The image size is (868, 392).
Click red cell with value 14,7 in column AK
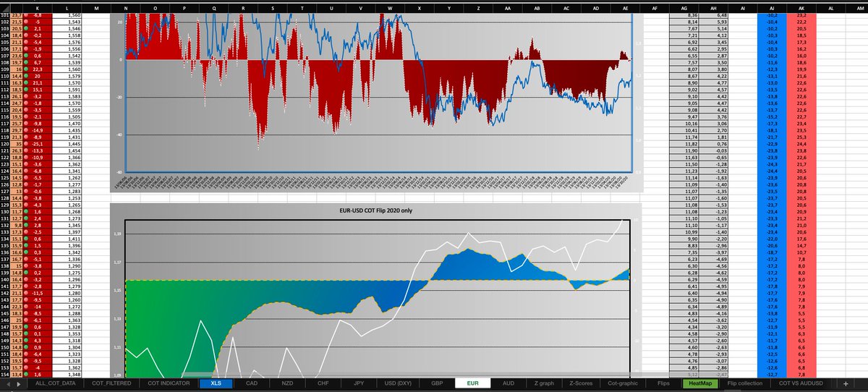(x=803, y=245)
